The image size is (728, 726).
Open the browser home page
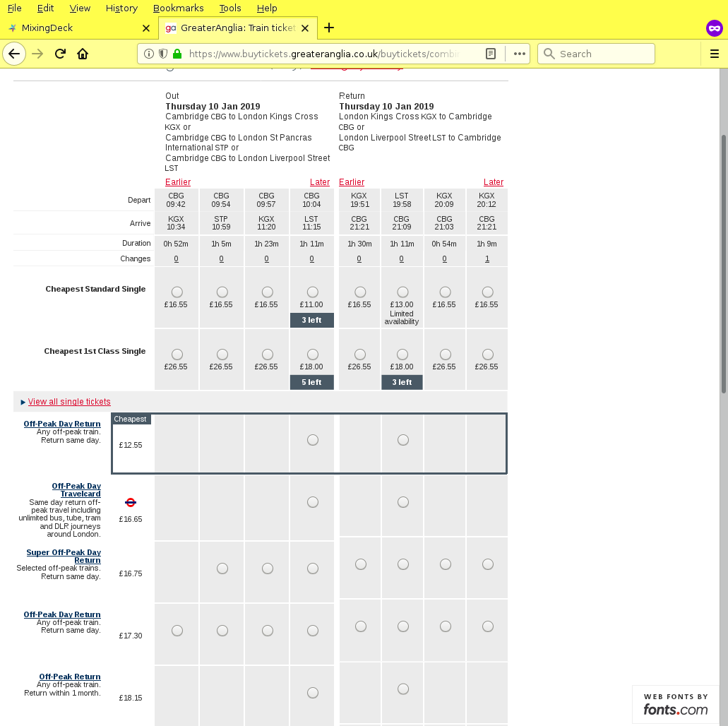[x=83, y=54]
